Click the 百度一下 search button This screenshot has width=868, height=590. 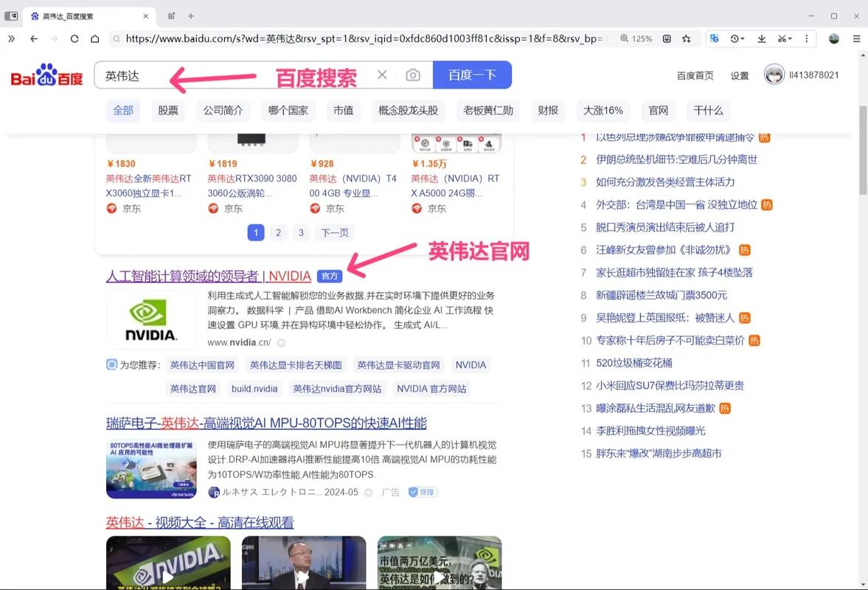click(x=472, y=74)
